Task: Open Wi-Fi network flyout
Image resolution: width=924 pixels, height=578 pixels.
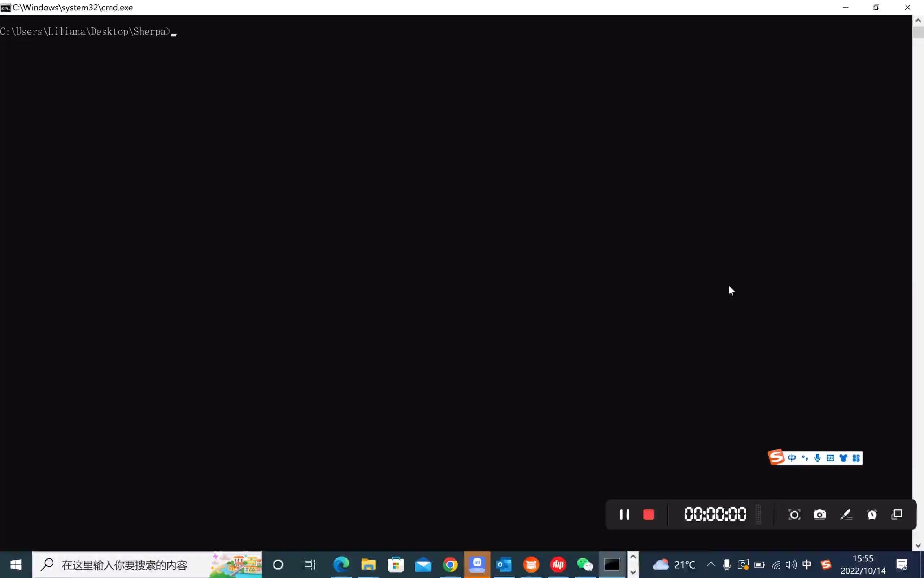Action: tap(776, 565)
